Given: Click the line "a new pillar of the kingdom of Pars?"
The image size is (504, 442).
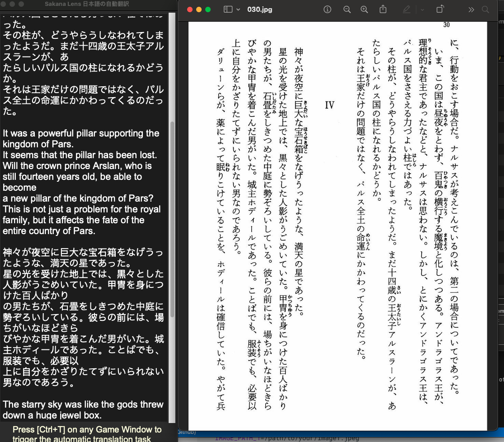Looking at the screenshot, I should tap(78, 198).
